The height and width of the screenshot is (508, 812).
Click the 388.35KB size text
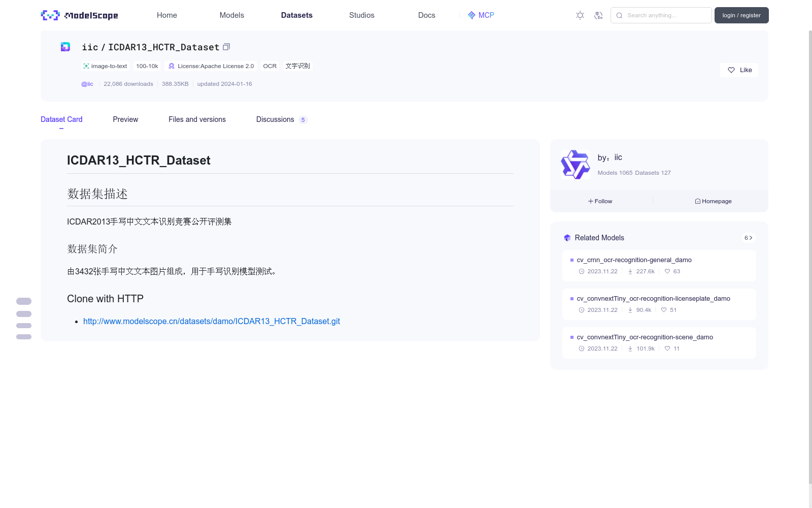point(175,84)
